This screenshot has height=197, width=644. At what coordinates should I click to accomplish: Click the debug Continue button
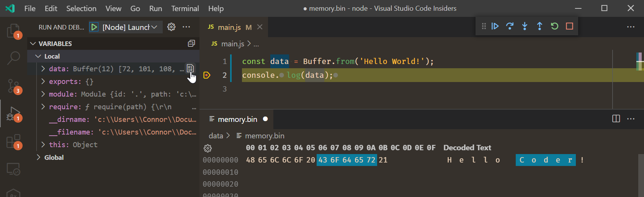tap(495, 26)
